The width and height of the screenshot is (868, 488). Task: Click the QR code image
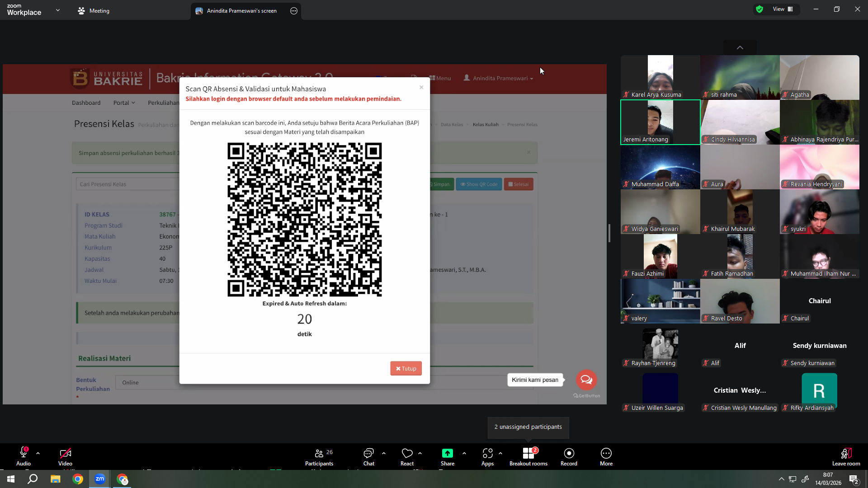(x=305, y=220)
